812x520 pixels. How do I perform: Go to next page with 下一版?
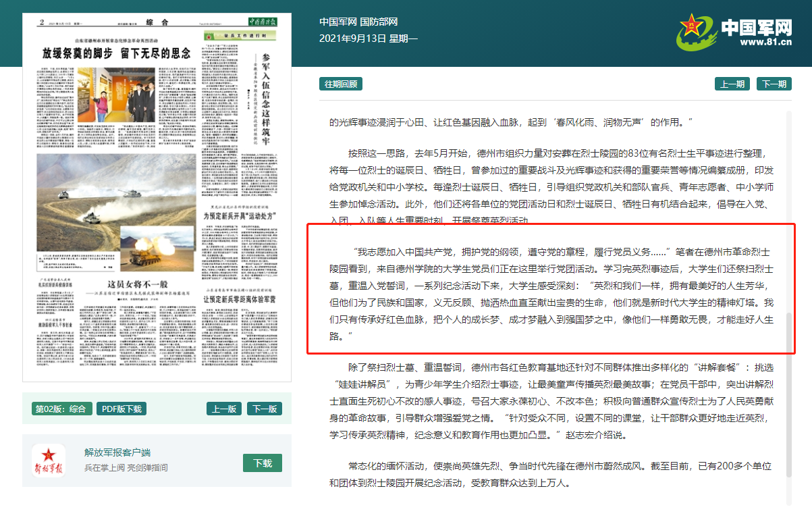264,409
